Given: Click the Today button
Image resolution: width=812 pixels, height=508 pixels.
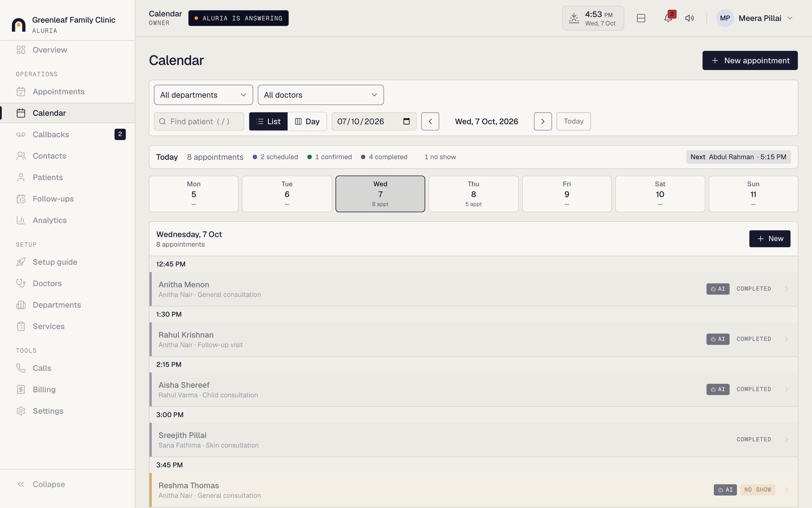Looking at the screenshot, I should point(573,121).
